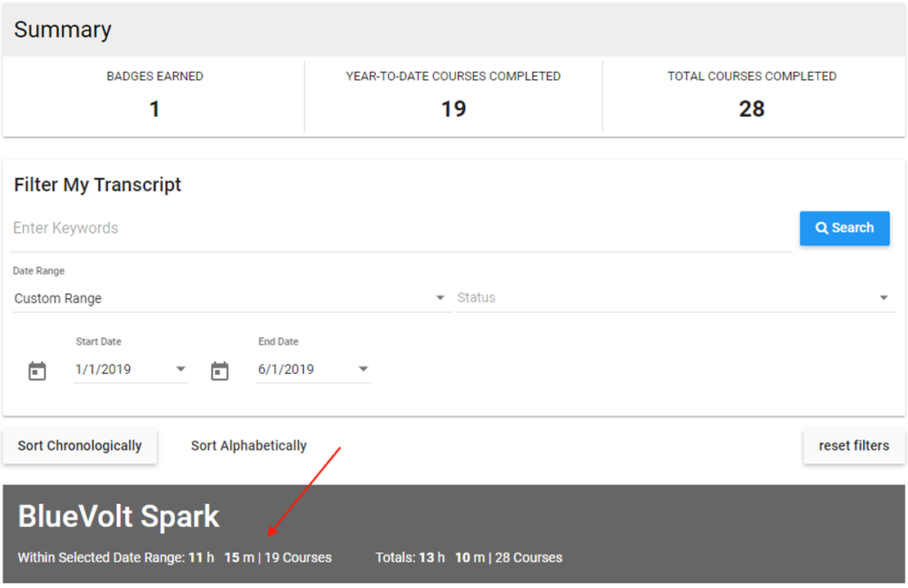Screen dimensions: 908x588
Task: Click the Within Selected Date Range summary text
Action: pyautogui.click(x=175, y=557)
